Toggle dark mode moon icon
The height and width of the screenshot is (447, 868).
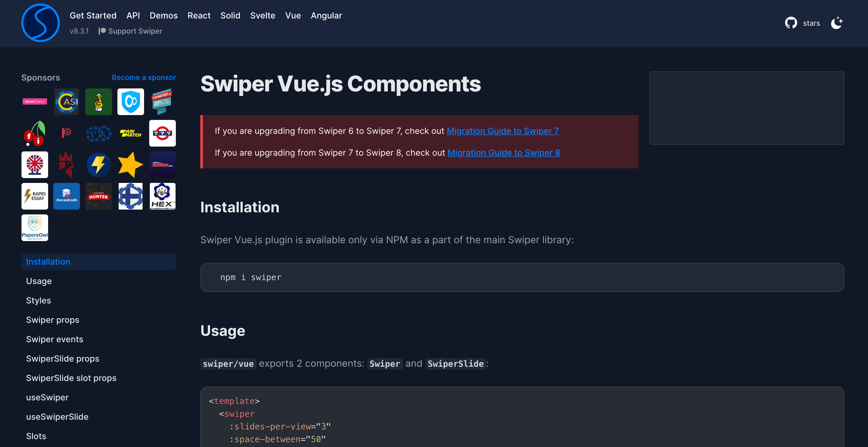[836, 23]
